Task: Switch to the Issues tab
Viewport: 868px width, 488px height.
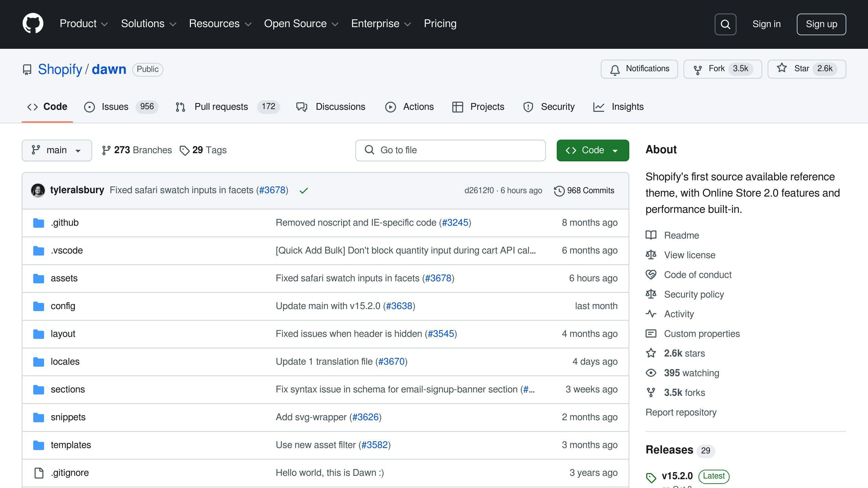Action: click(x=121, y=107)
